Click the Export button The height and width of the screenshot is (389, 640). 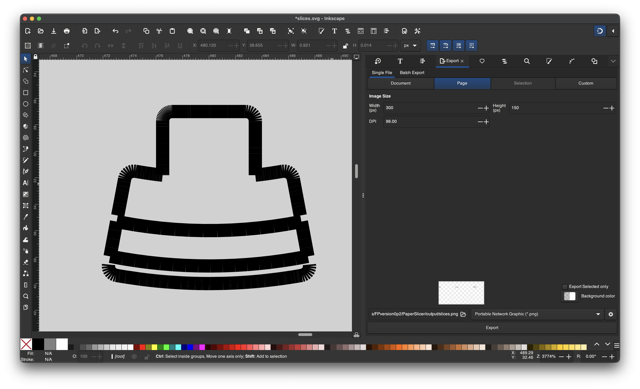pos(492,328)
